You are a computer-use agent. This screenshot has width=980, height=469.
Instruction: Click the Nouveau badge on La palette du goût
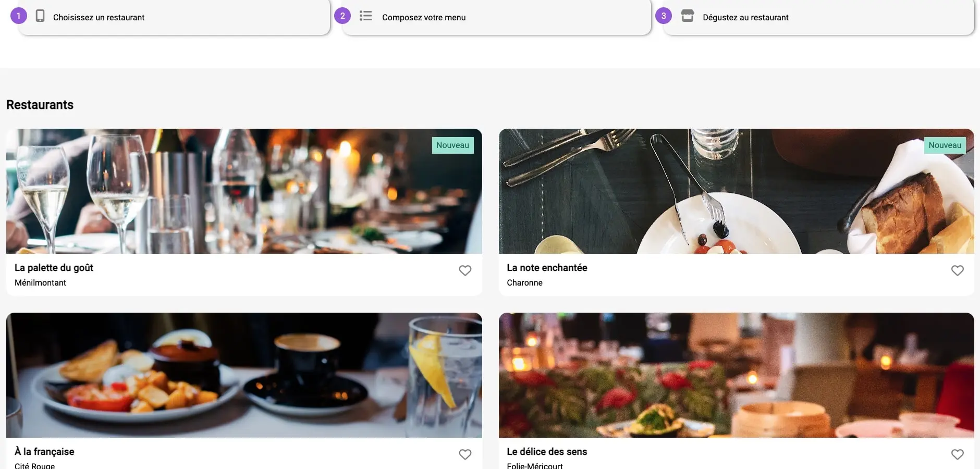pyautogui.click(x=452, y=145)
